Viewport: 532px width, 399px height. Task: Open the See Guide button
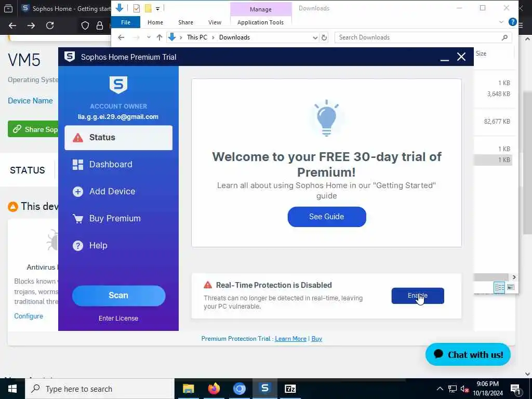point(327,217)
